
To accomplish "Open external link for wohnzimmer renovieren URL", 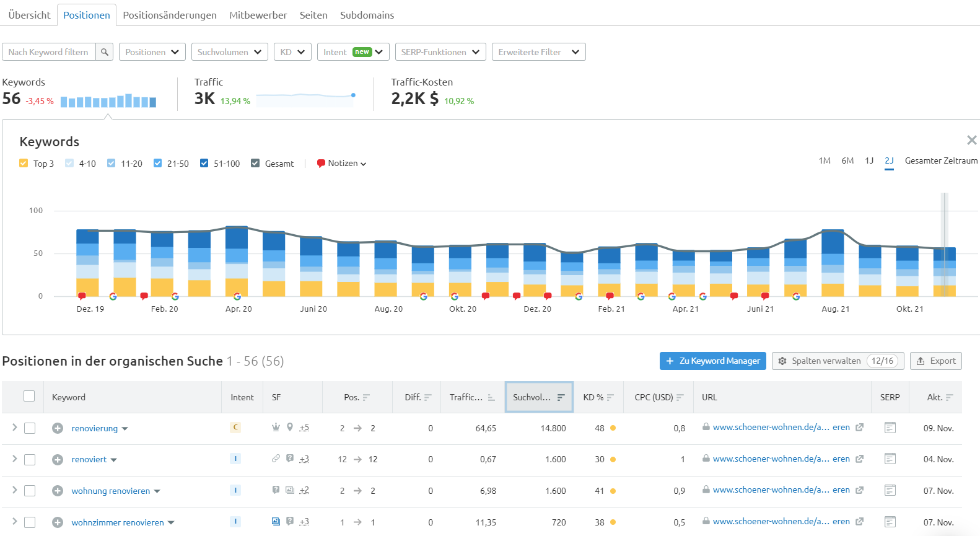I will pos(859,522).
